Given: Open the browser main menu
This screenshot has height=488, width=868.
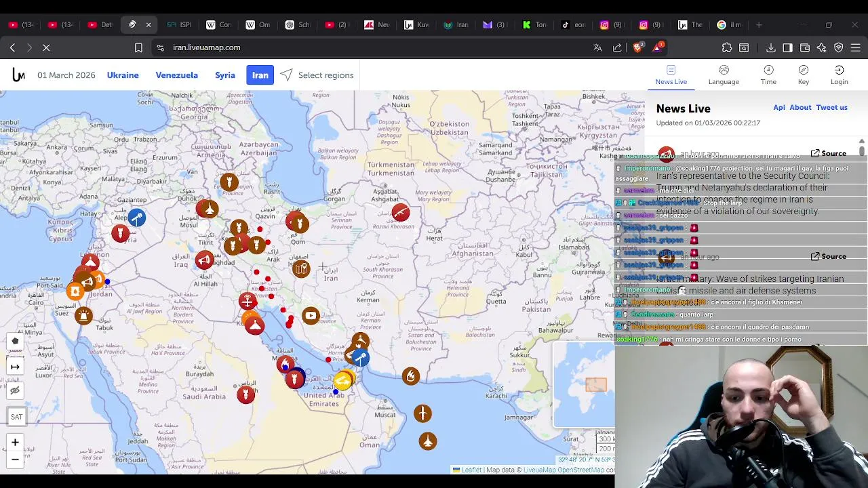Looking at the screenshot, I should (x=856, y=47).
